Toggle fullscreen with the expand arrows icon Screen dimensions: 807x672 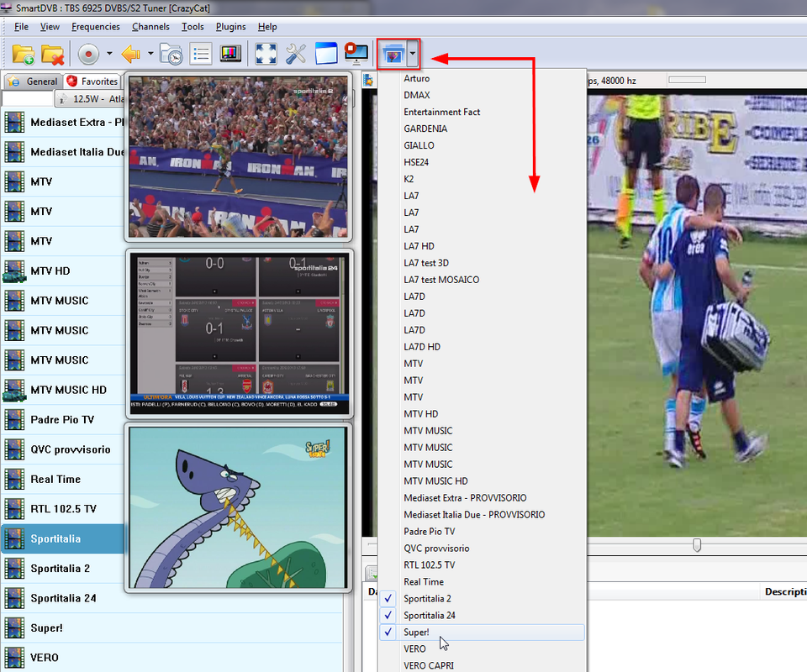click(x=266, y=54)
